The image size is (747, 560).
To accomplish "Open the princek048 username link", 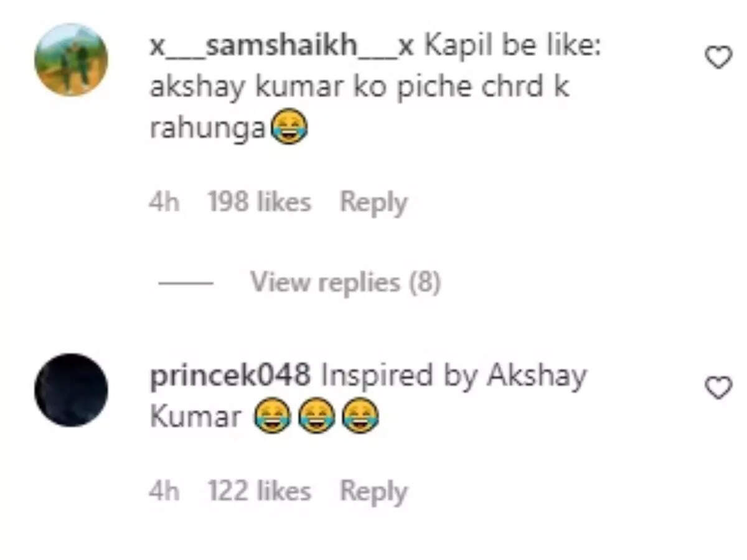I will (x=230, y=376).
